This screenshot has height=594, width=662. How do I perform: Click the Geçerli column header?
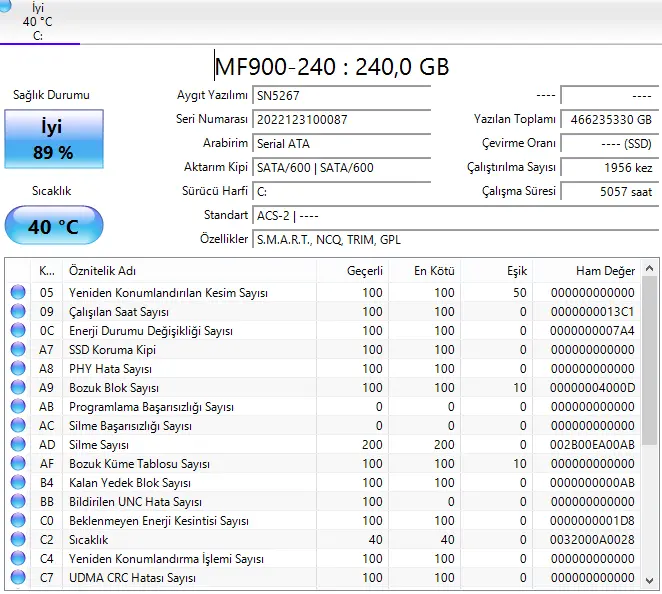click(x=353, y=271)
